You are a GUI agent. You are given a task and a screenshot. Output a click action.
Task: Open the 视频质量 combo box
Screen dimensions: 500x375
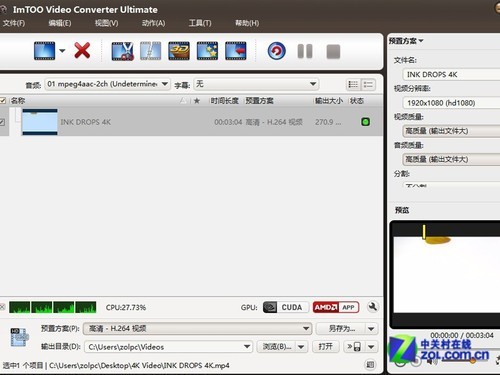(451, 131)
